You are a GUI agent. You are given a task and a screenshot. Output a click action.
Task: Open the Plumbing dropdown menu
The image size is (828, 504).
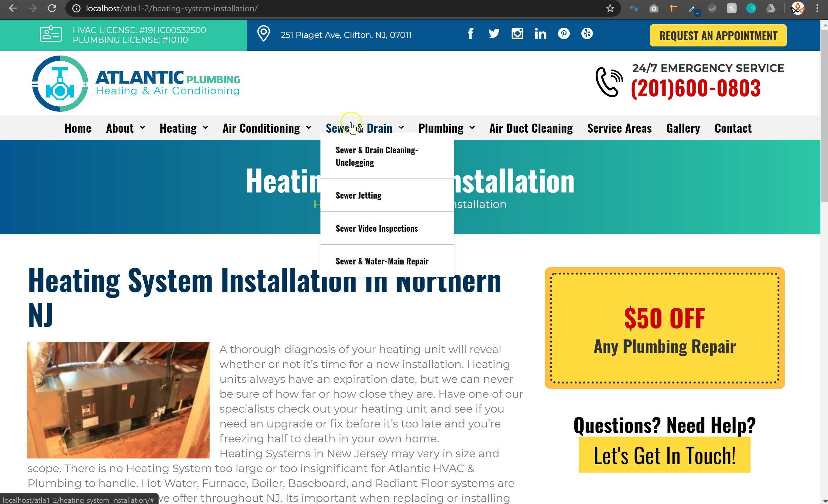[446, 128]
